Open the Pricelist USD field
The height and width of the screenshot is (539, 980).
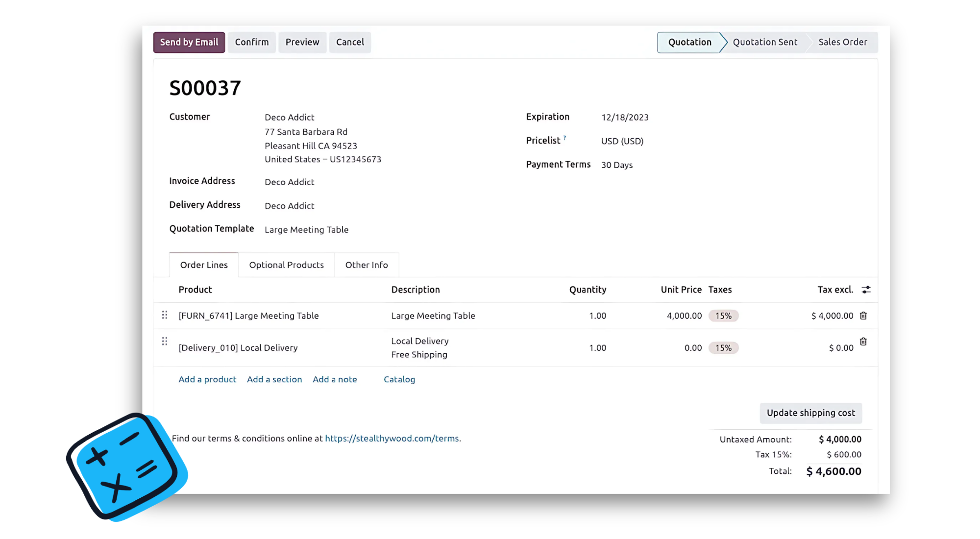tap(622, 141)
